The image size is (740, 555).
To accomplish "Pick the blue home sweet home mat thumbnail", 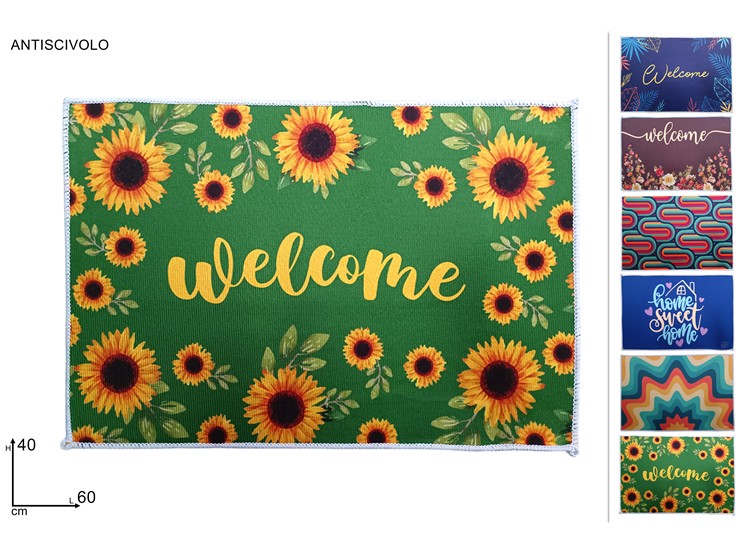I will pos(677,312).
